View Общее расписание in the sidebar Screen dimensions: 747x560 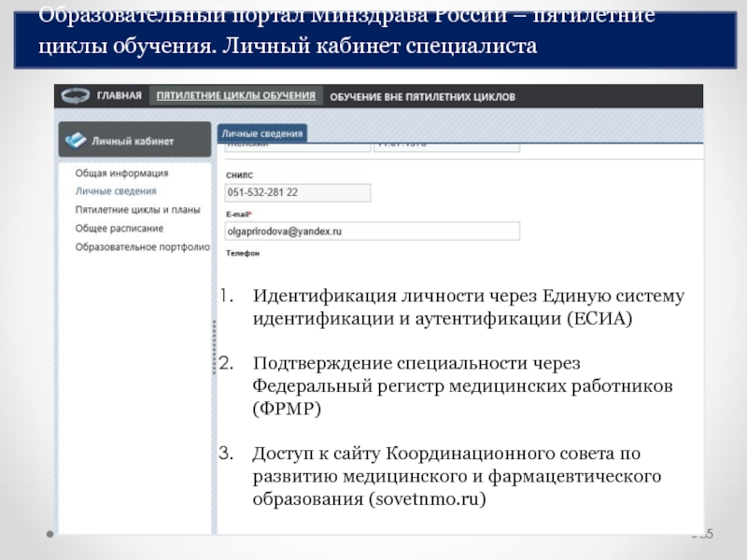[119, 229]
